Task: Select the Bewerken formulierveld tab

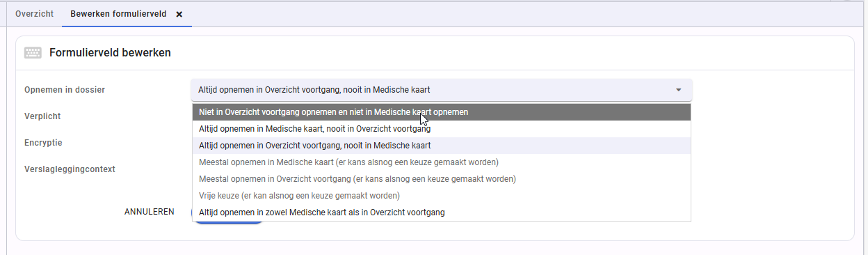Action: 118,13
